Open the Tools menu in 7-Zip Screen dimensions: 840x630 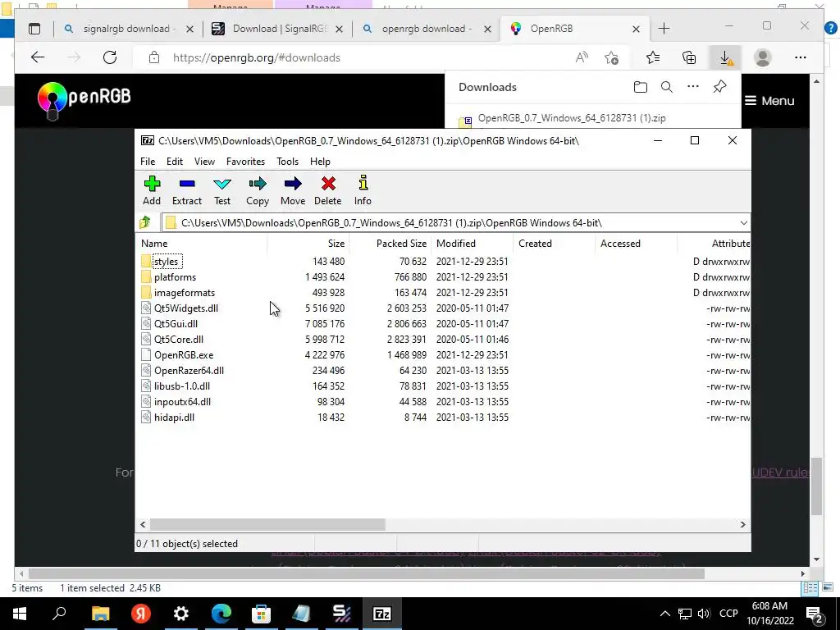[x=287, y=162]
